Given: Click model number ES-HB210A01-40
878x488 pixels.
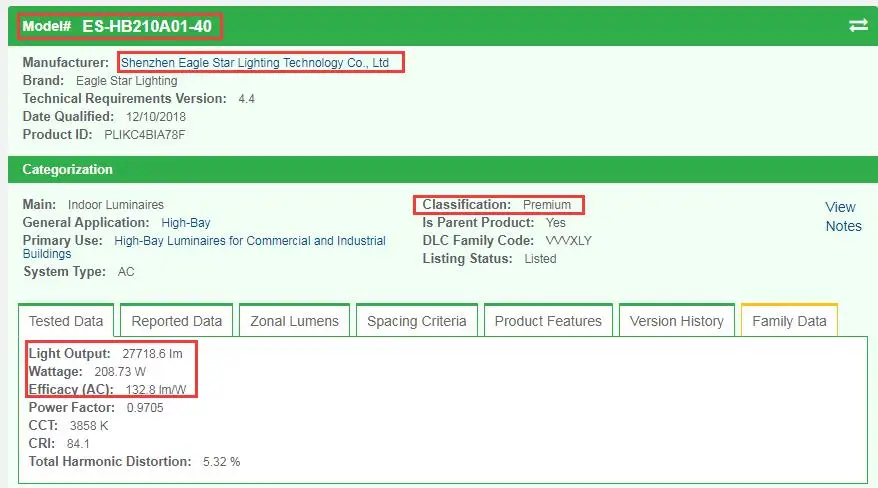Looking at the screenshot, I should (x=147, y=26).
